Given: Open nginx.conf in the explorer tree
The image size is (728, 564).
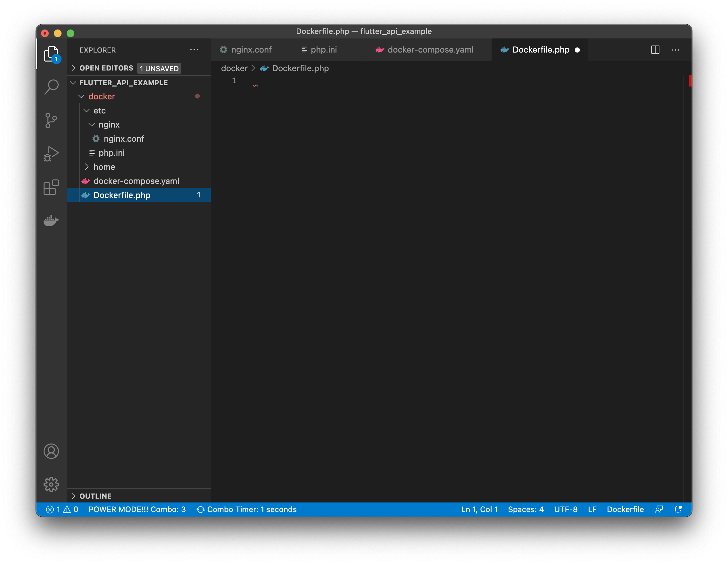Looking at the screenshot, I should [x=124, y=139].
